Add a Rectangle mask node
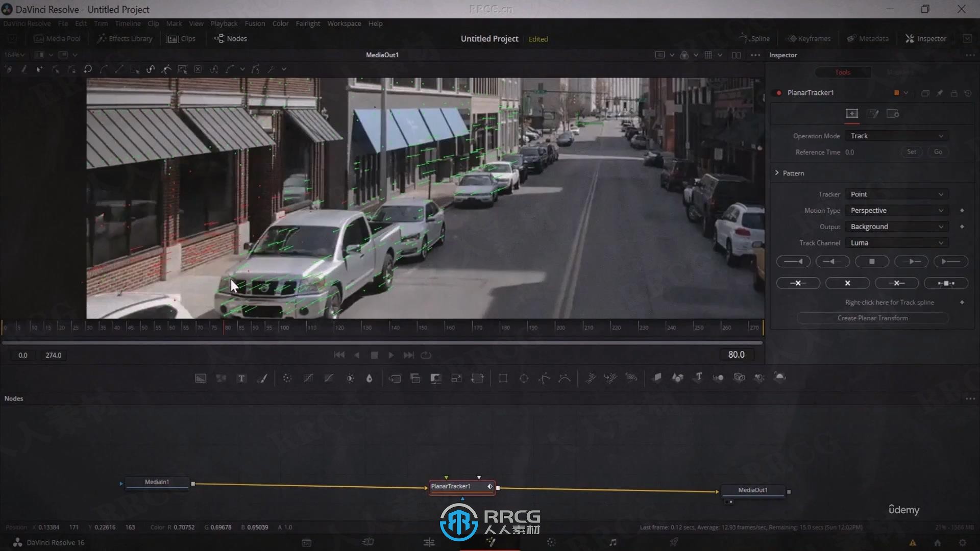The image size is (980, 551). click(503, 378)
